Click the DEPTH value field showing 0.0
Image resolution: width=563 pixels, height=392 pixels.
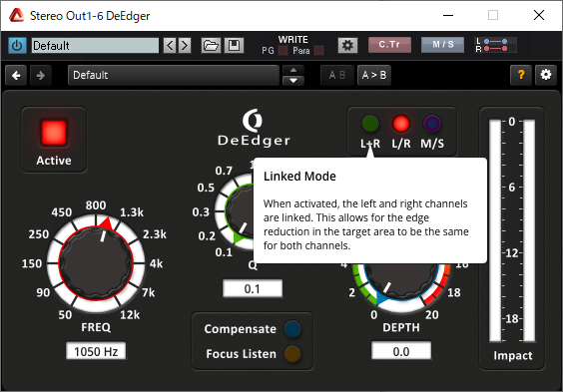click(x=401, y=351)
